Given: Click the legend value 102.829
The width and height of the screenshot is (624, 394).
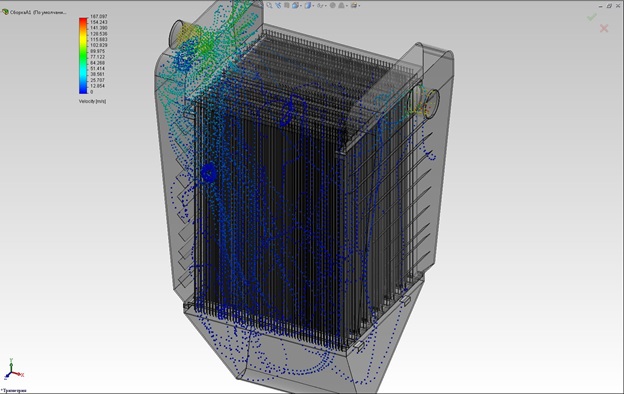Looking at the screenshot, I should [99, 45].
